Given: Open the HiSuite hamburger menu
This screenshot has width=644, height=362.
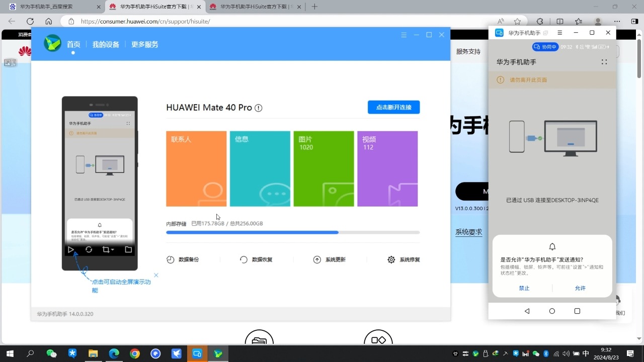Looking at the screenshot, I should (404, 35).
